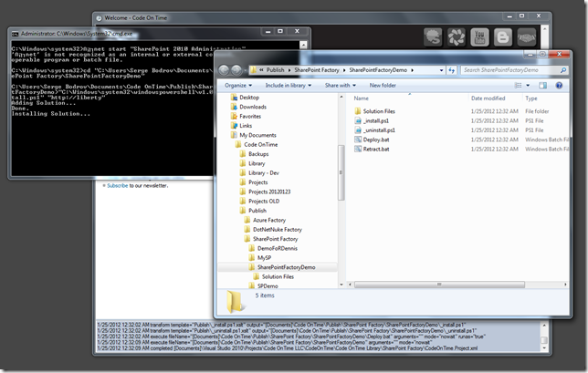Sort files by the Date modified column
This screenshot has height=373, width=588.
[x=488, y=98]
